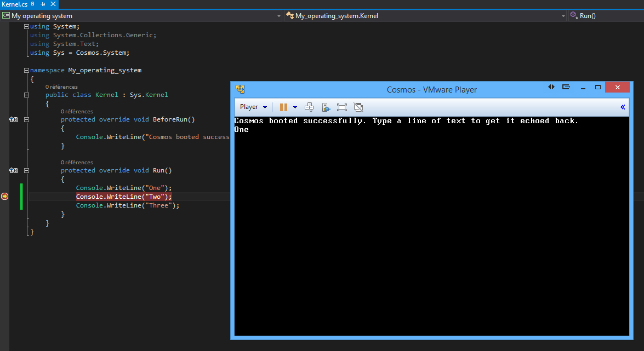644x351 pixels.
Task: Click the 'Cosmos booted success' string in code
Action: click(x=188, y=137)
